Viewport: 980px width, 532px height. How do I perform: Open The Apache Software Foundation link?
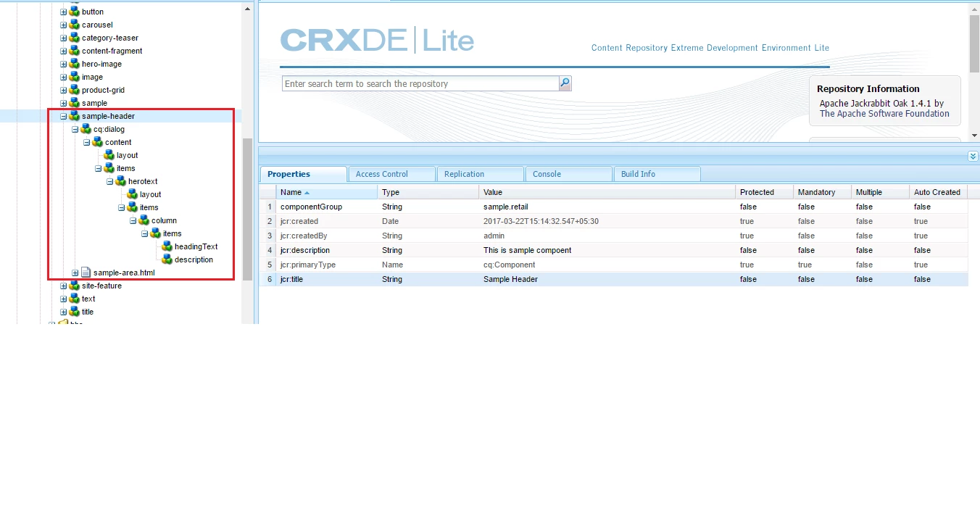click(884, 114)
